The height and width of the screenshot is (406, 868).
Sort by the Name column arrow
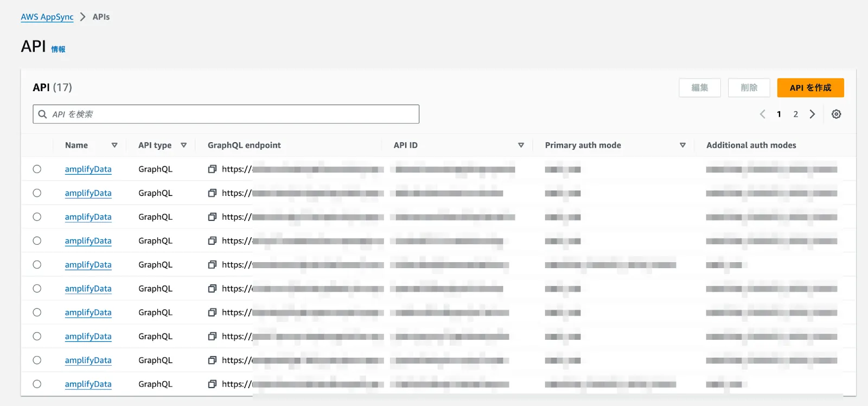(114, 145)
